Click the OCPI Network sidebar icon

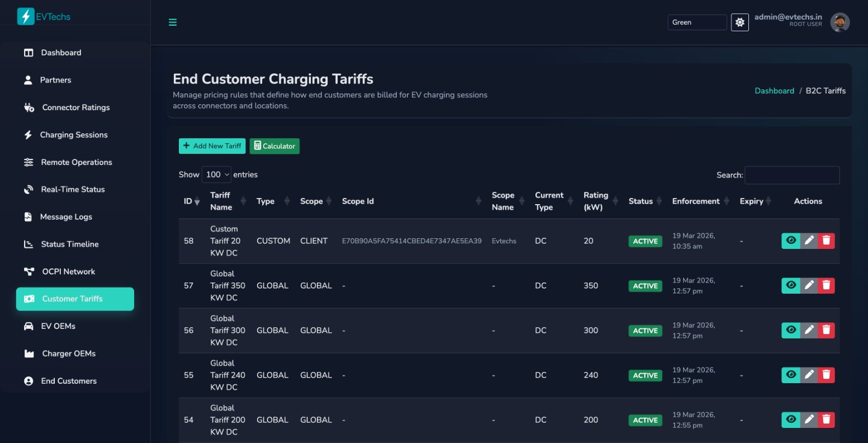pyautogui.click(x=29, y=271)
